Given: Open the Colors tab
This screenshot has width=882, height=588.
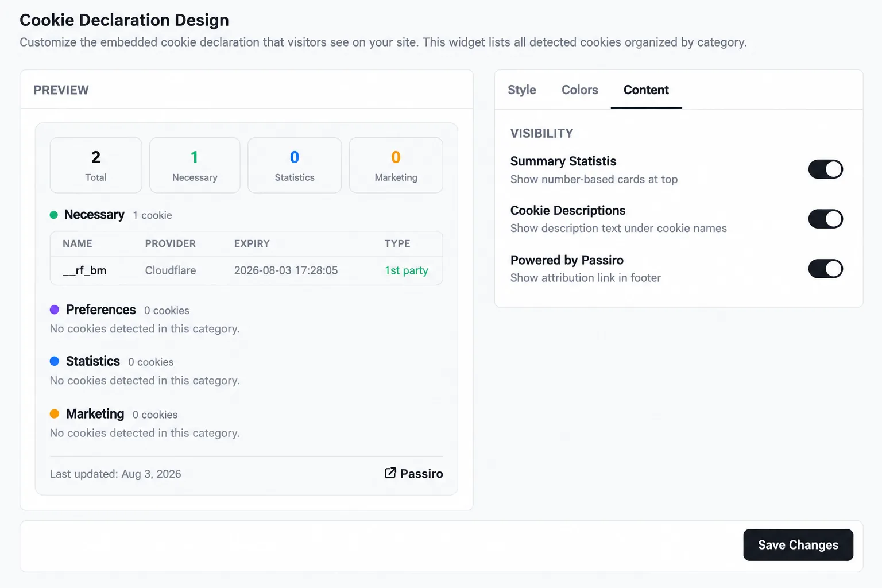Looking at the screenshot, I should pos(579,90).
